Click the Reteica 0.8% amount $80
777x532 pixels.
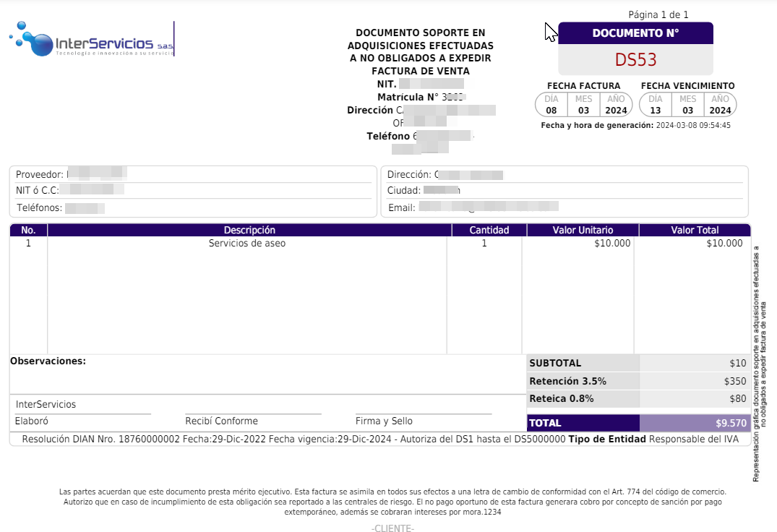coord(737,398)
